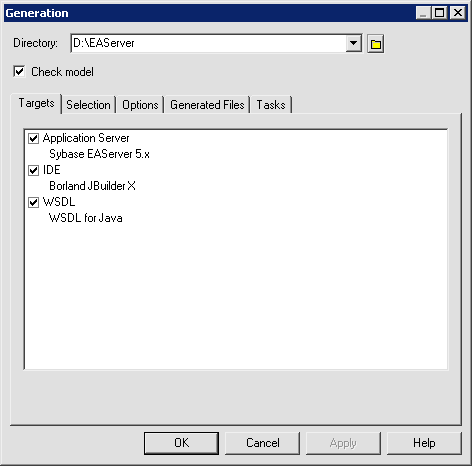Toggle the Check model checkbox
The height and width of the screenshot is (466, 472).
pyautogui.click(x=19, y=71)
